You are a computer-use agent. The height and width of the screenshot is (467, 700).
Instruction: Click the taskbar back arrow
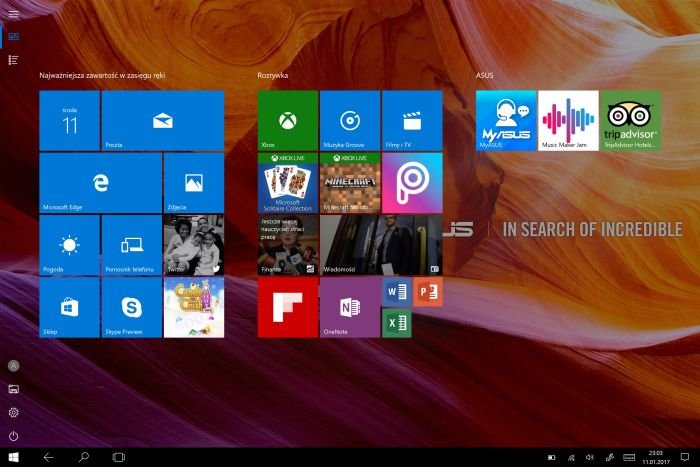pyautogui.click(x=48, y=457)
